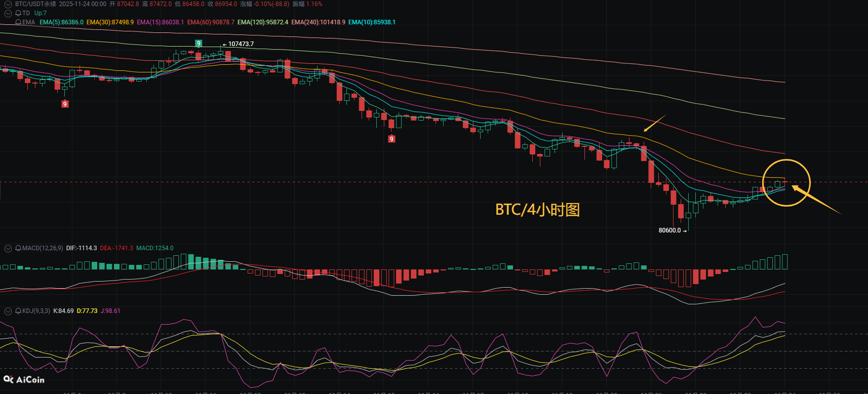Select the green TD 9 sequence marker
Viewport: 868px width, 394px height.
point(199,44)
